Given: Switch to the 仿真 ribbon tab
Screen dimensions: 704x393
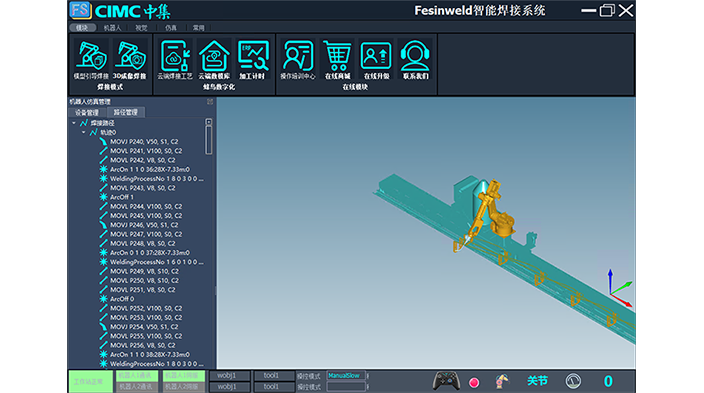Looking at the screenshot, I should coord(171,28).
